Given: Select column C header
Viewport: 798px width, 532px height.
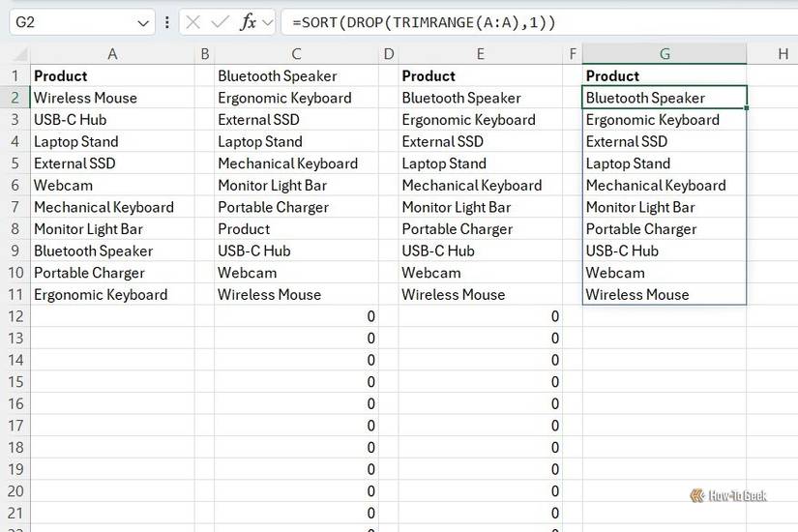Looking at the screenshot, I should pyautogui.click(x=297, y=54).
